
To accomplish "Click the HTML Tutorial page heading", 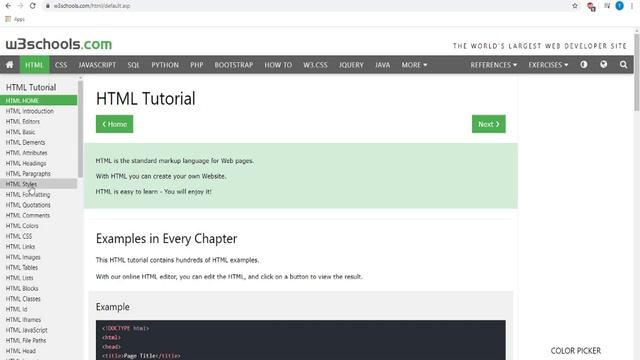I will [146, 99].
